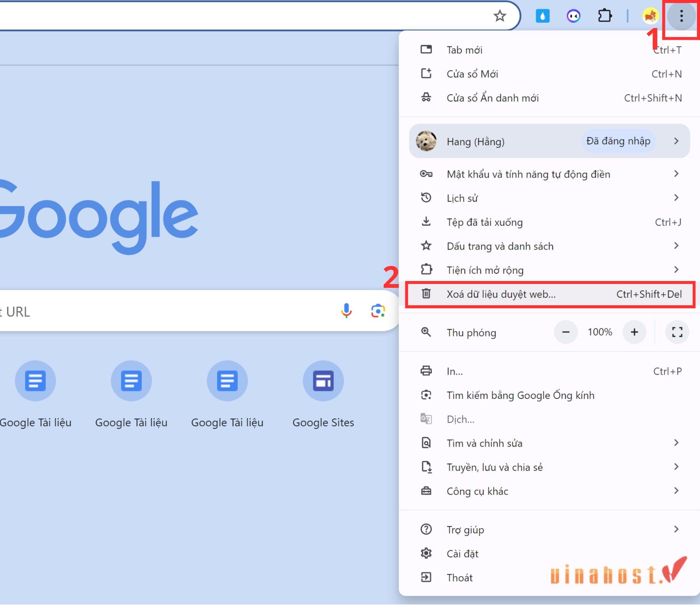The height and width of the screenshot is (606, 700).
Task: Expand the passwords and autofill submenu chevron
Action: pyautogui.click(x=676, y=173)
